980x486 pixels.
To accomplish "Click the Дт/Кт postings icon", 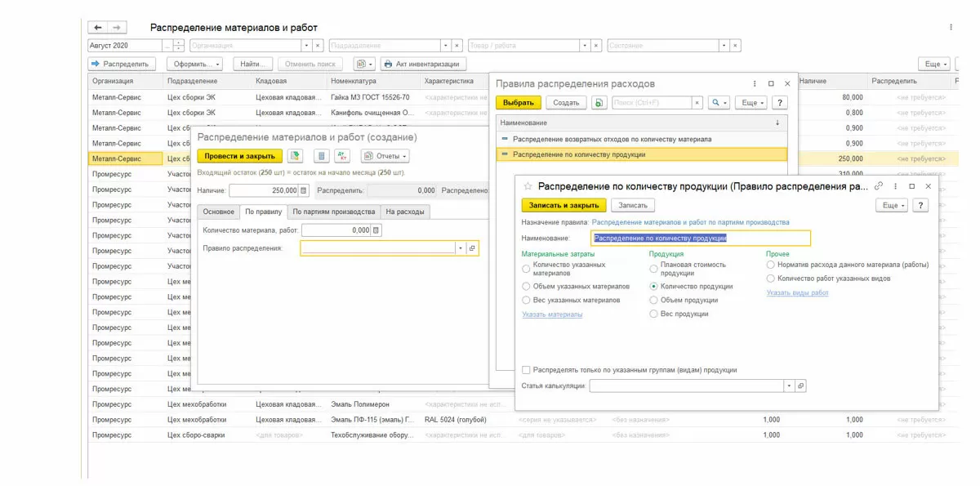I will [x=342, y=156].
